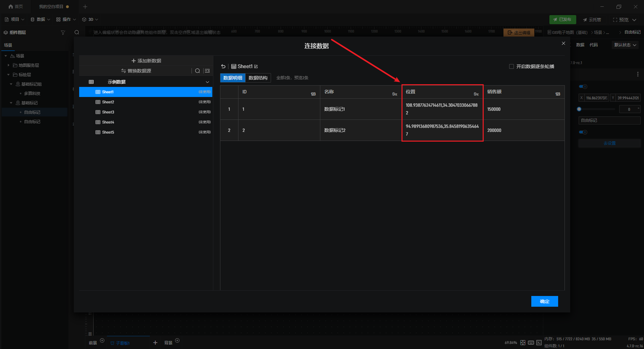This screenshot has width=644, height=349.
Task: Click the 确定 confirm button
Action: click(x=544, y=301)
